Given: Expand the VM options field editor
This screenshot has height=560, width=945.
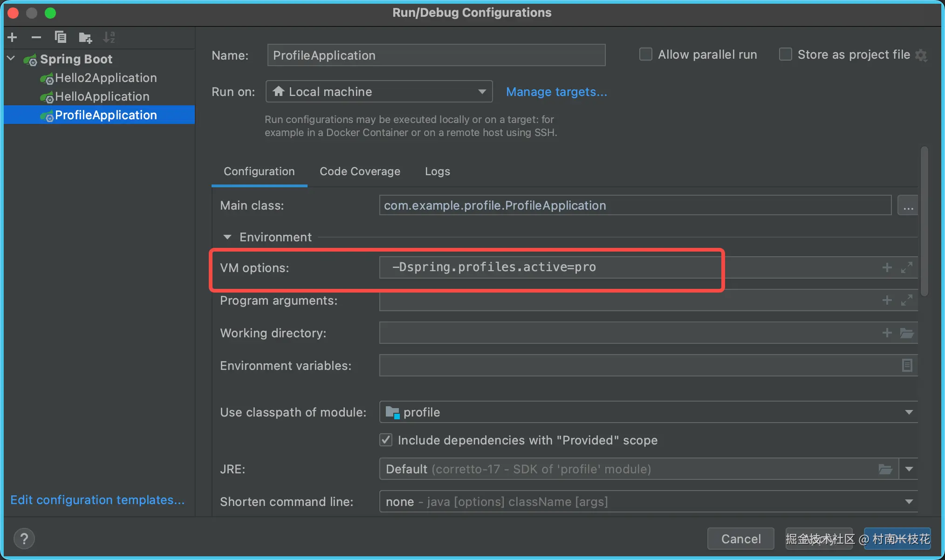Looking at the screenshot, I should point(906,267).
